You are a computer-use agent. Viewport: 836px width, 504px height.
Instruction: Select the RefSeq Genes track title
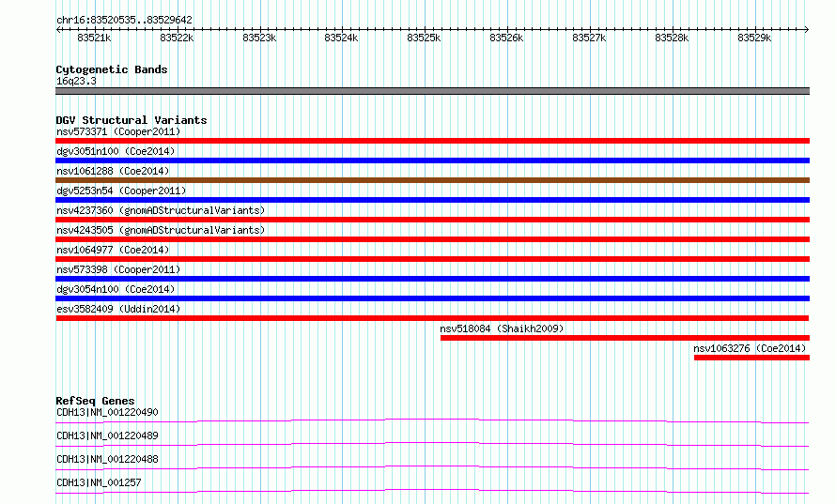tap(95, 401)
